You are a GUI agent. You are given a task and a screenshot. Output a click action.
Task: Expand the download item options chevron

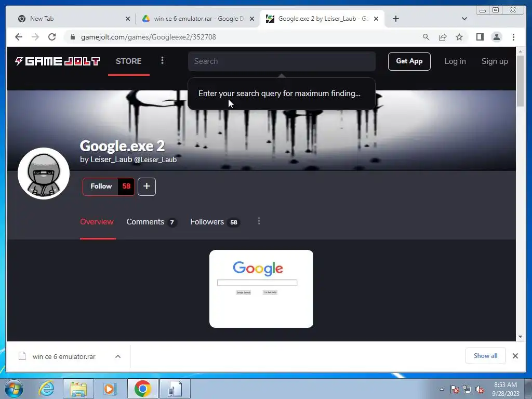pos(118,356)
